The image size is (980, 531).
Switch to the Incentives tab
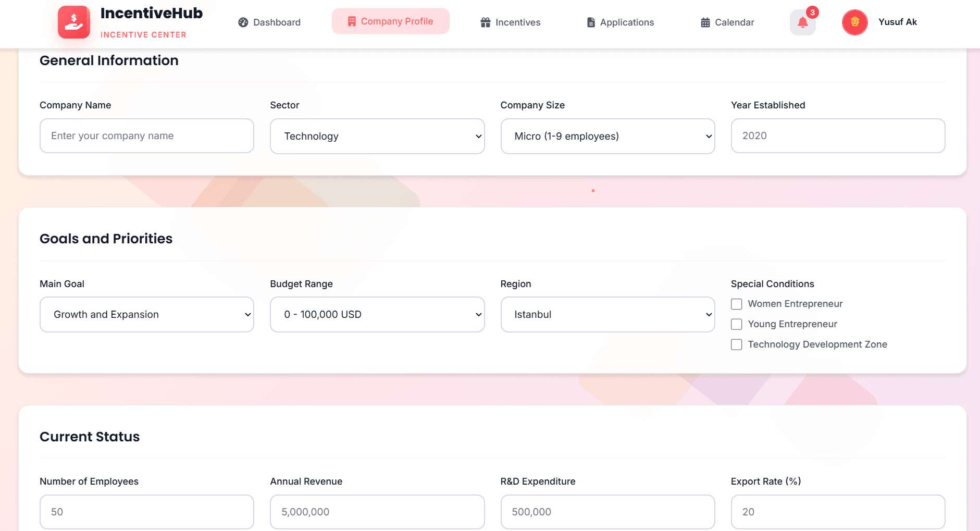point(518,22)
